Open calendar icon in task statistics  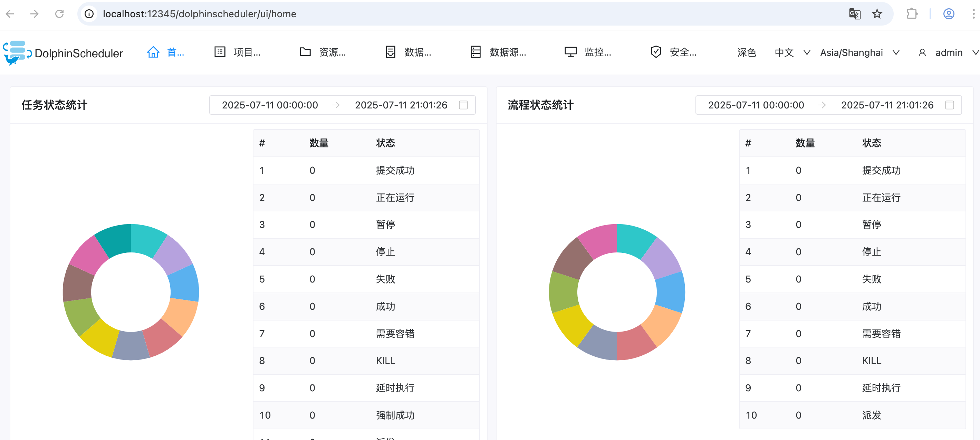[463, 105]
